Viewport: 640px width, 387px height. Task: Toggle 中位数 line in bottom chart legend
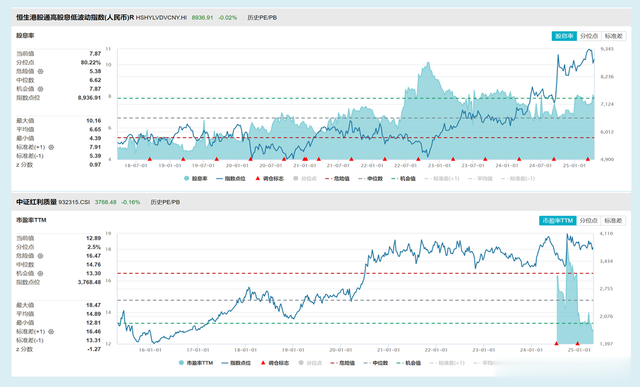[x=376, y=363]
